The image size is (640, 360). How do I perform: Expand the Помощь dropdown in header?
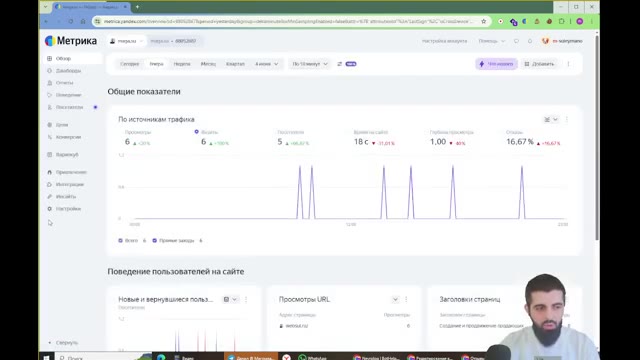[x=491, y=41]
